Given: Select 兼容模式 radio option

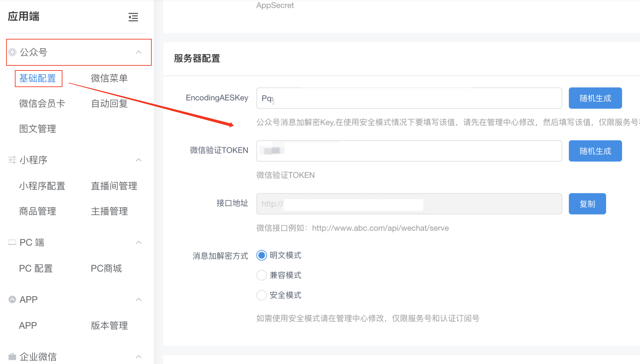Looking at the screenshot, I should [261, 275].
